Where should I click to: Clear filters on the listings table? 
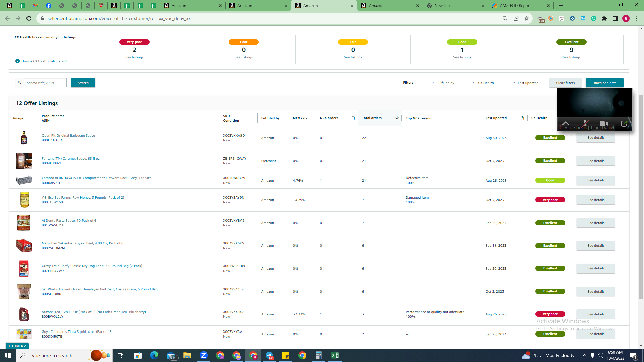coord(566,83)
